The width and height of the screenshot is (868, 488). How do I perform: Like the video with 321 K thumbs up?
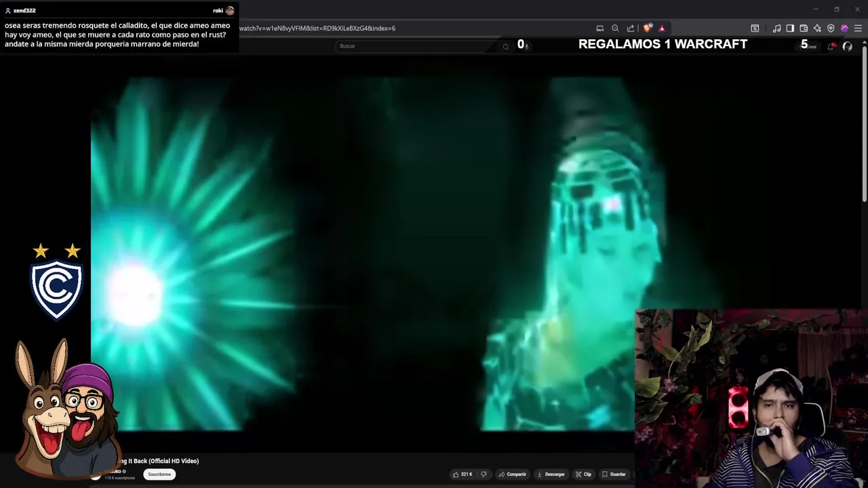coord(462,474)
